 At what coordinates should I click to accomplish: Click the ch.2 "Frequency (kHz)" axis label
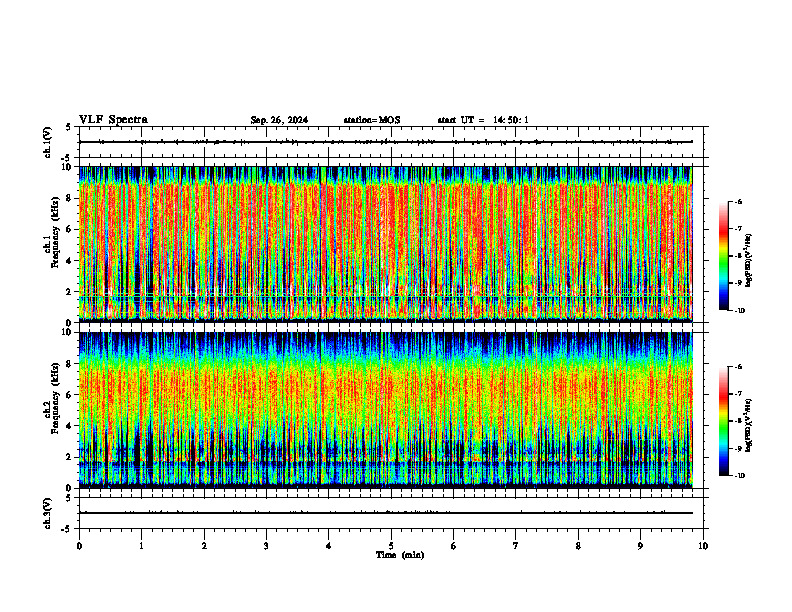[55, 398]
